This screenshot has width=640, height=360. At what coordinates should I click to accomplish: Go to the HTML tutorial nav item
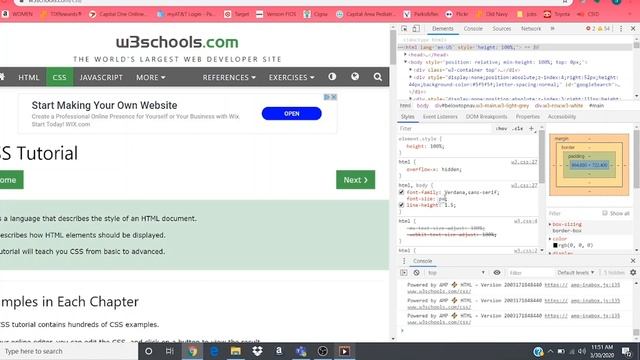pyautogui.click(x=29, y=77)
